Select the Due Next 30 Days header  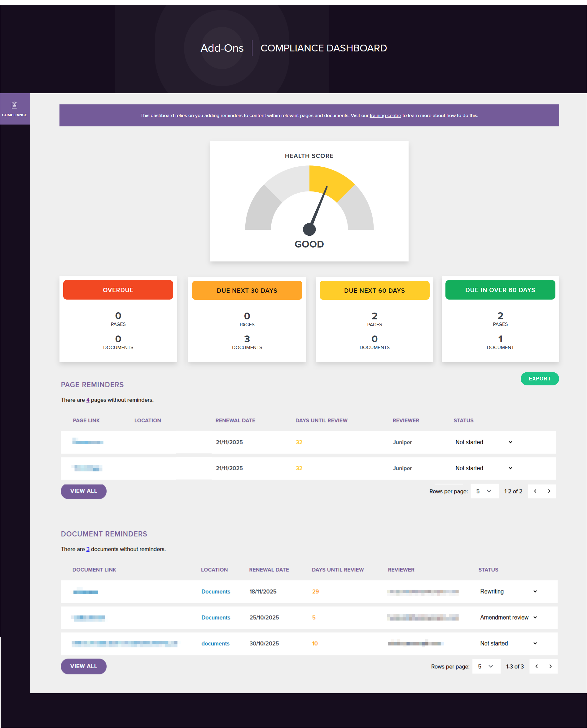tap(247, 291)
